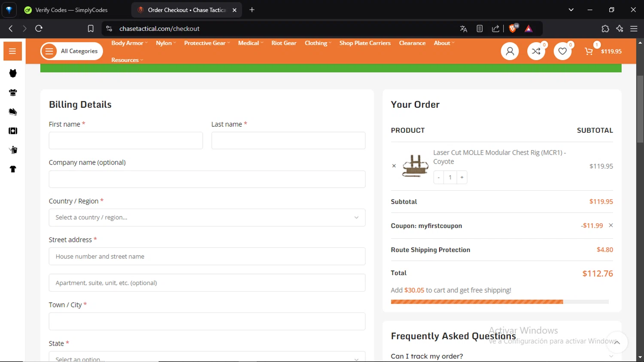This screenshot has width=644, height=362.
Task: Click the cart total $119.95 in header
Action: point(611,52)
